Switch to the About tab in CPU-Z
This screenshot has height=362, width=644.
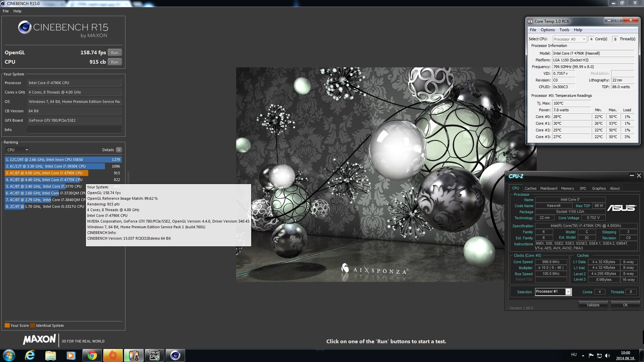coord(615,188)
